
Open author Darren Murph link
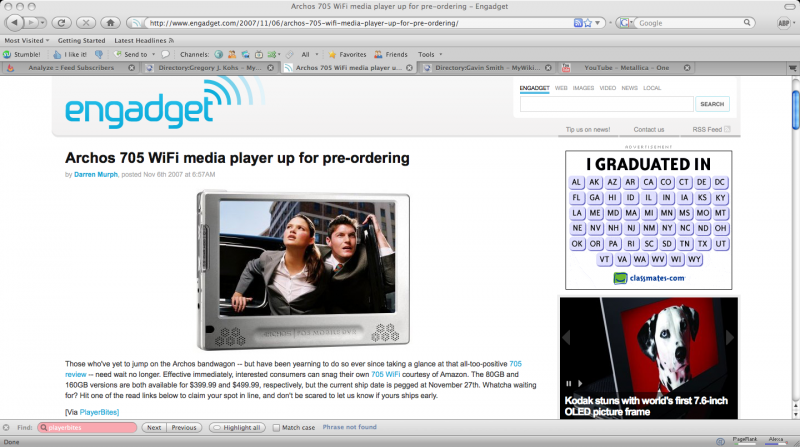(96, 175)
